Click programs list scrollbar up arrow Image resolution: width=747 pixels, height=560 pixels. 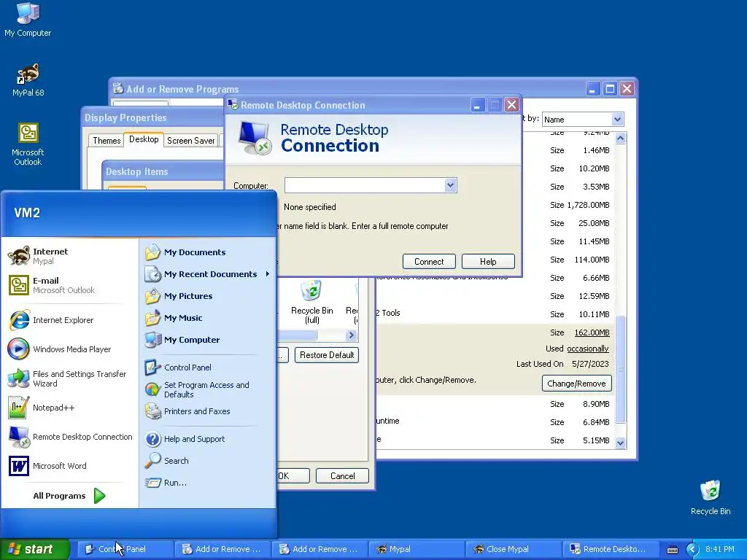click(x=620, y=138)
